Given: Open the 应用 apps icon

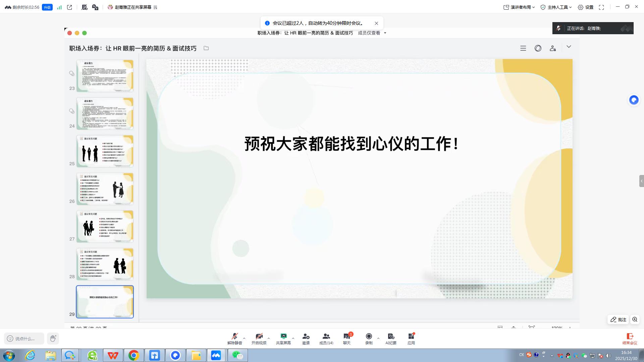Looking at the screenshot, I should pyautogui.click(x=411, y=337).
